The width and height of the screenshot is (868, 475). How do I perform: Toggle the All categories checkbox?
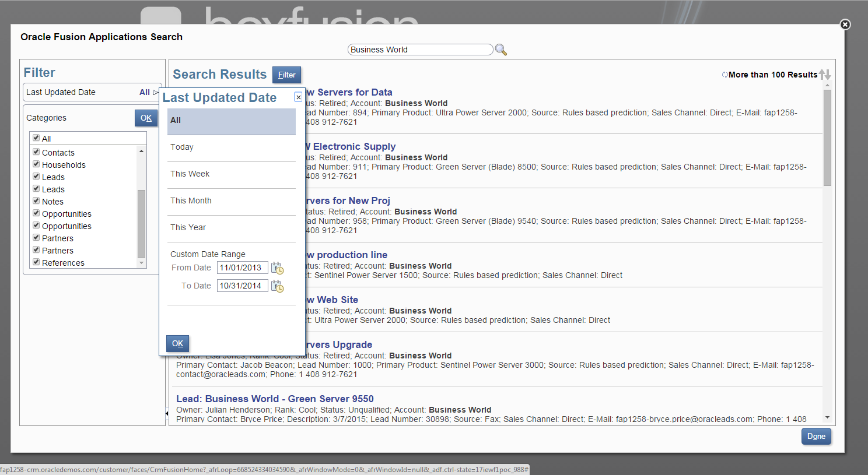(36, 138)
